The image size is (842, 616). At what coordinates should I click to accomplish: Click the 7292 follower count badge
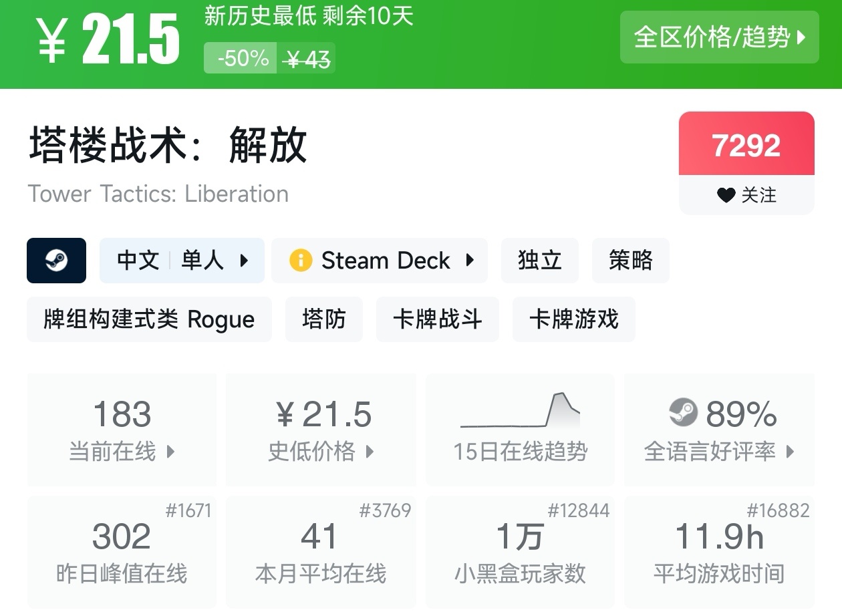pos(746,145)
